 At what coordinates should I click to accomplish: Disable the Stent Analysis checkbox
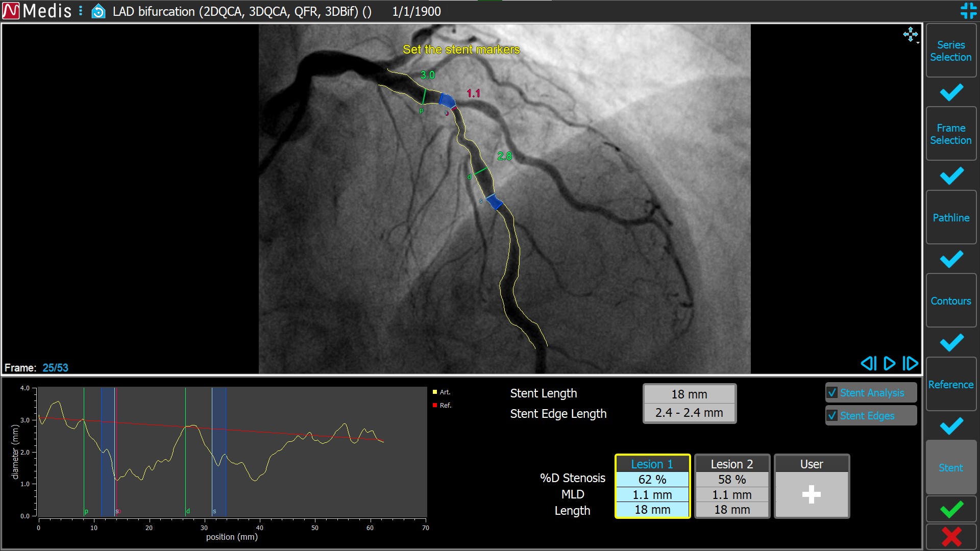(x=832, y=393)
